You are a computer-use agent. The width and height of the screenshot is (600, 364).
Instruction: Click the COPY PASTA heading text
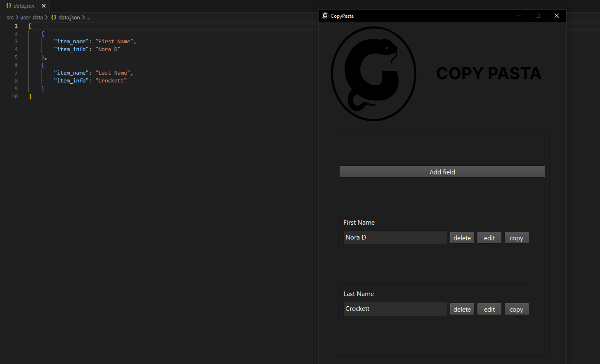pos(489,73)
